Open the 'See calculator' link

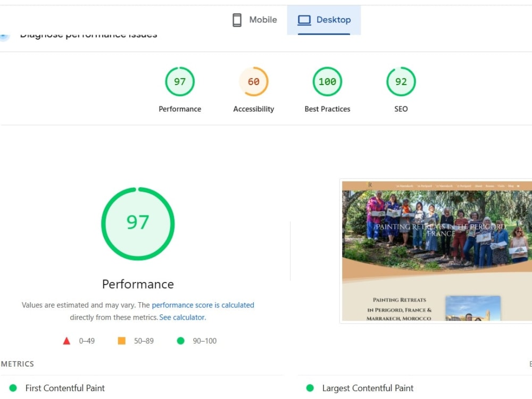182,317
